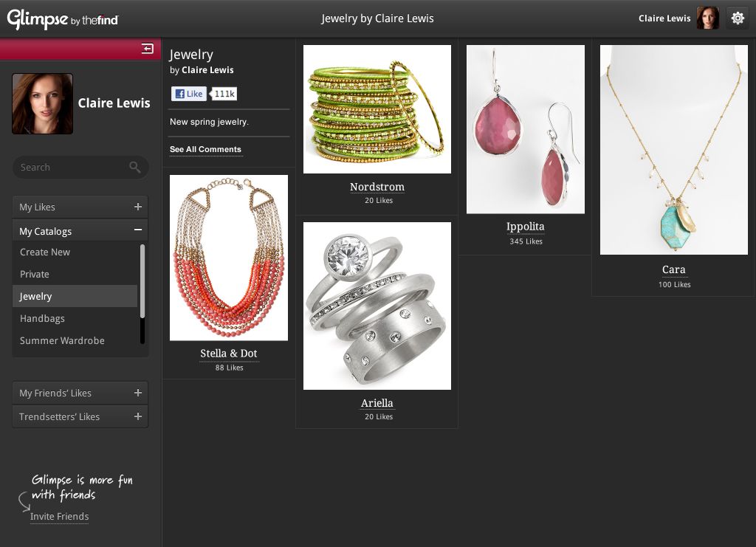Image resolution: width=756 pixels, height=547 pixels.
Task: Click Claire Lewis name in header
Action: click(664, 18)
